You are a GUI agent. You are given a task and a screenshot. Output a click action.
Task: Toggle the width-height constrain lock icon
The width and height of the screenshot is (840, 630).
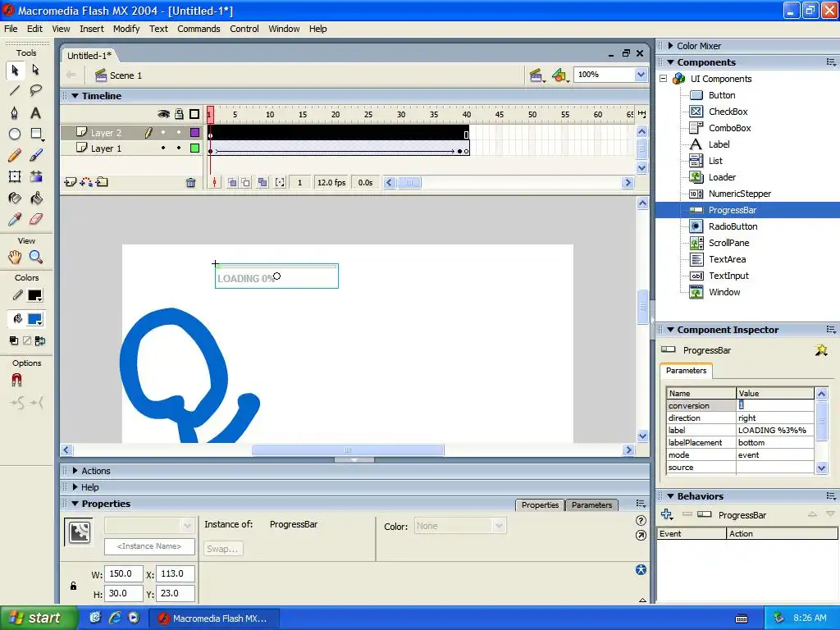[73, 586]
